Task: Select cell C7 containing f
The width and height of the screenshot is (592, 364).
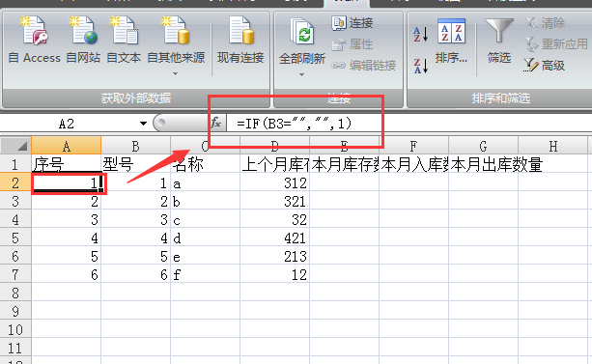Action: point(205,274)
